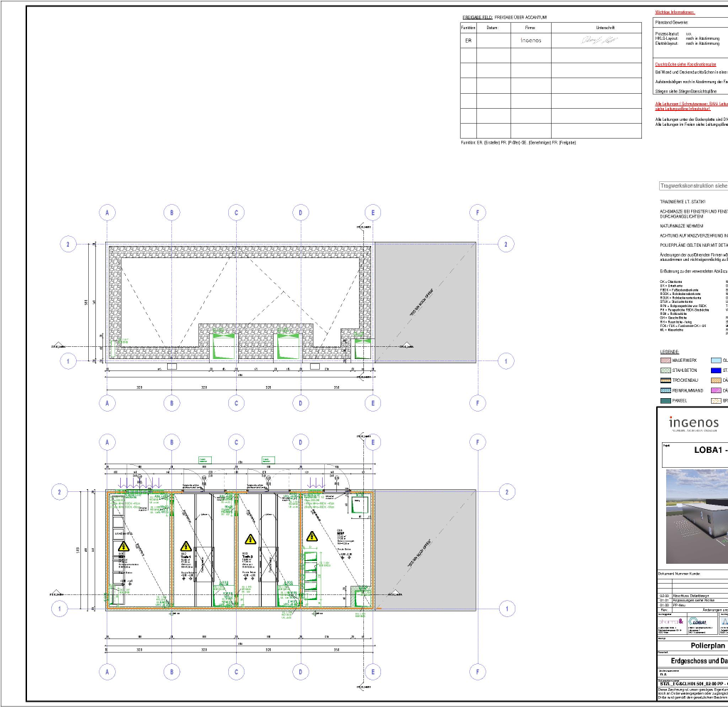Click the signature in the Unterschrift column
Screen dimensions: 728x728
coord(600,41)
